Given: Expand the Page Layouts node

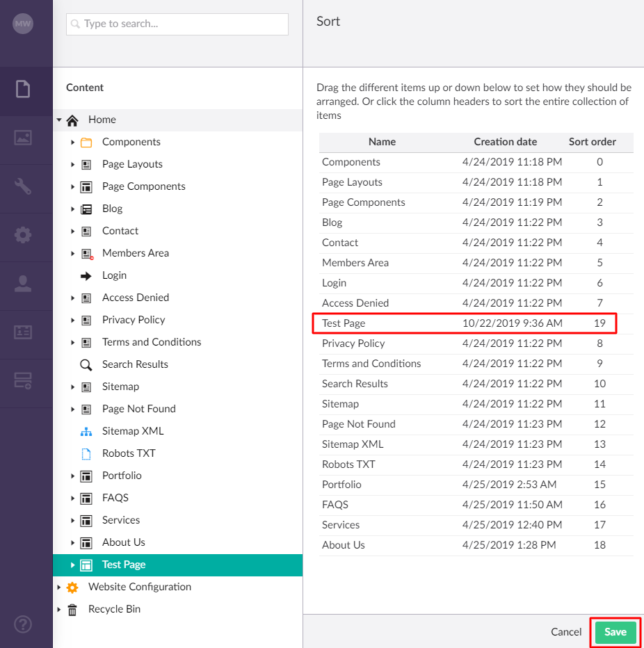Looking at the screenshot, I should click(73, 165).
